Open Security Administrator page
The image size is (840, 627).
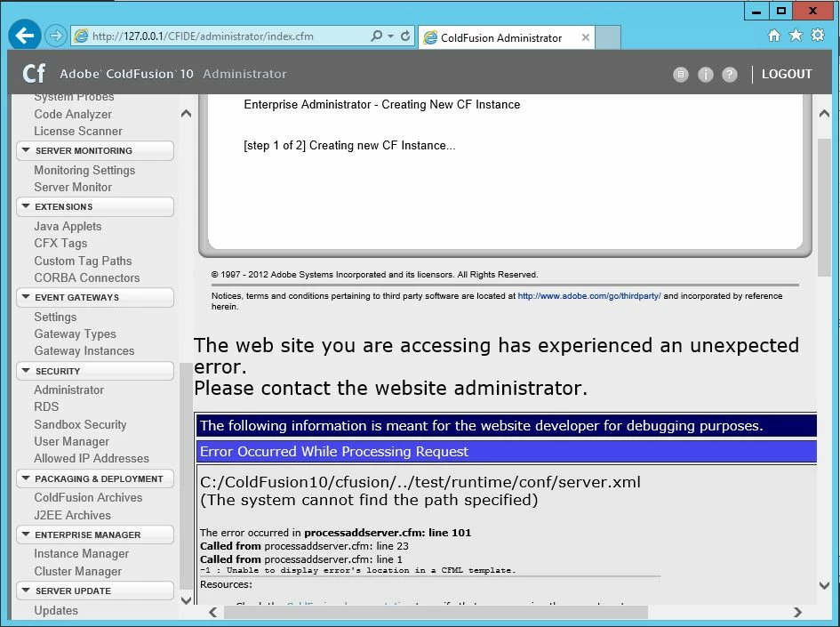pos(69,390)
